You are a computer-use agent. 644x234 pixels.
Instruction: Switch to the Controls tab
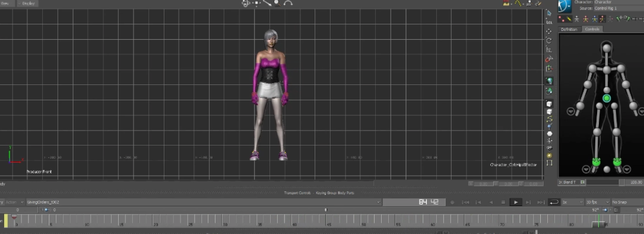click(592, 29)
